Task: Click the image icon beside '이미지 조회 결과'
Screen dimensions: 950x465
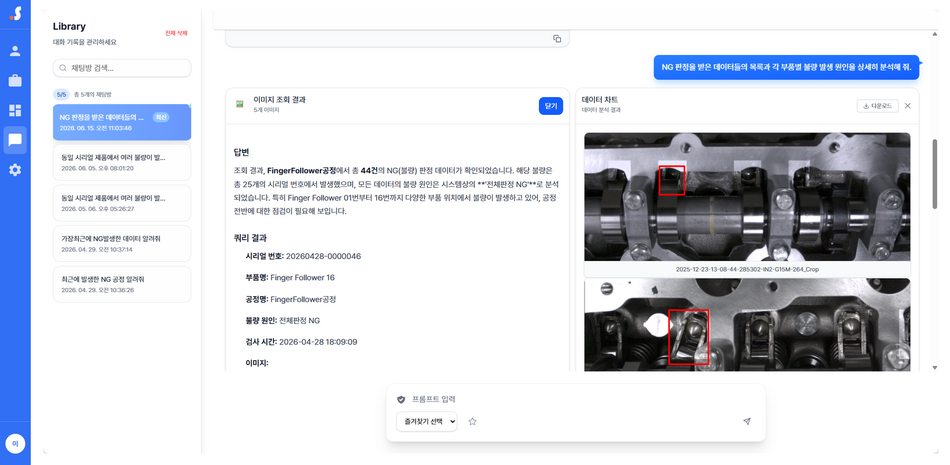Action: coord(240,104)
